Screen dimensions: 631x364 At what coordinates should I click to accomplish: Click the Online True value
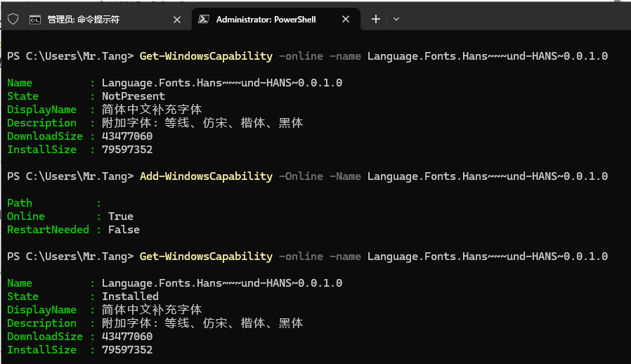tap(120, 216)
